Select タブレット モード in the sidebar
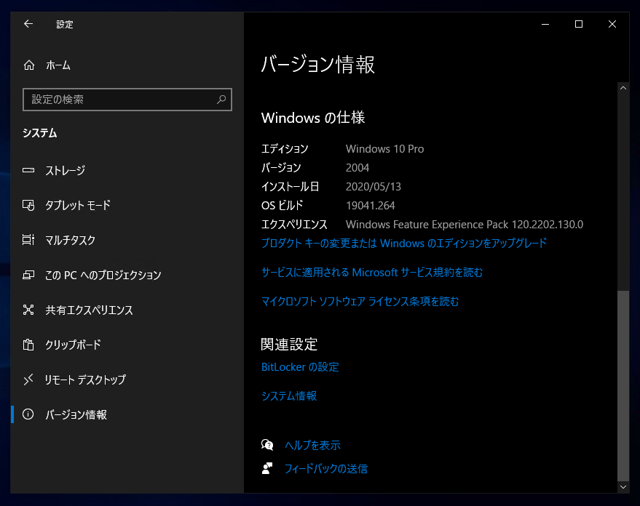 tap(78, 205)
